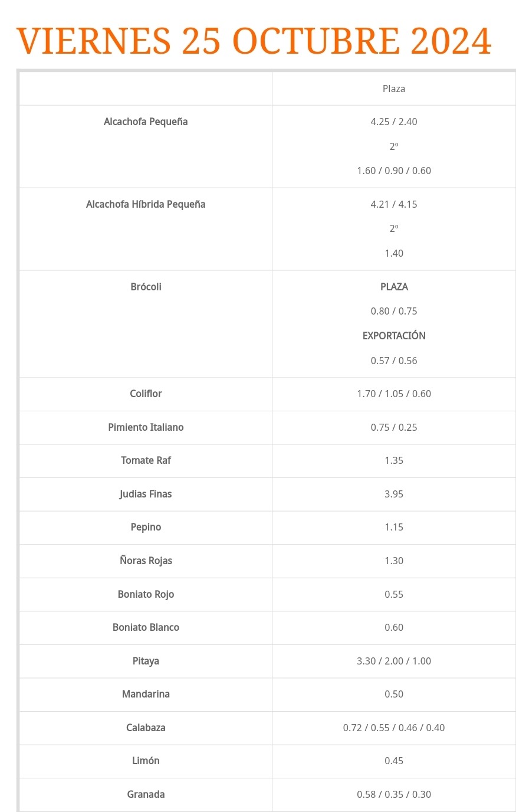Select the Mandarina product name

146,694
